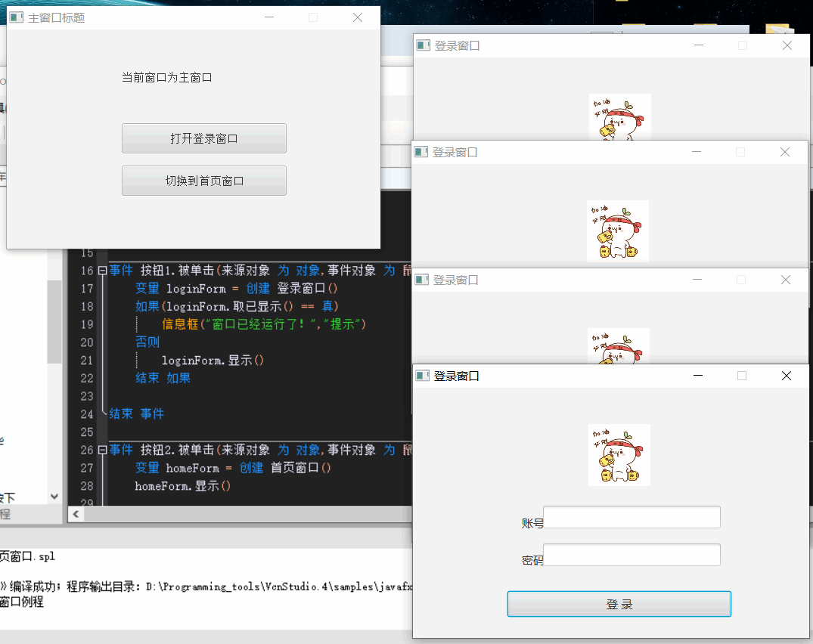Place cursor on code line loginForm.显示()
813x644 pixels.
coord(212,361)
